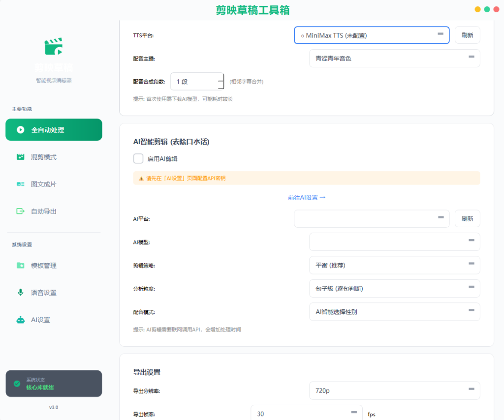Click the 导出设置 section heading
This screenshot has height=420, width=504.
[x=147, y=372]
